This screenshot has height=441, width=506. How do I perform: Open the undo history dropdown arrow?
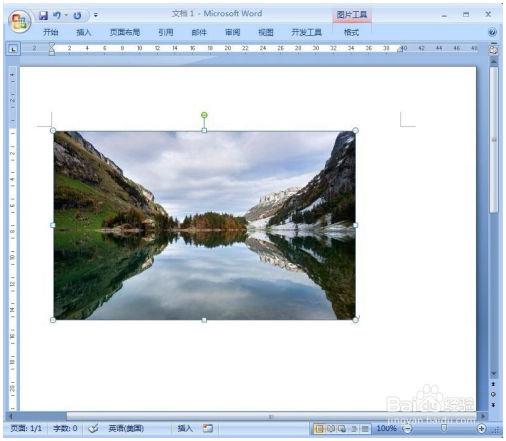(66, 15)
